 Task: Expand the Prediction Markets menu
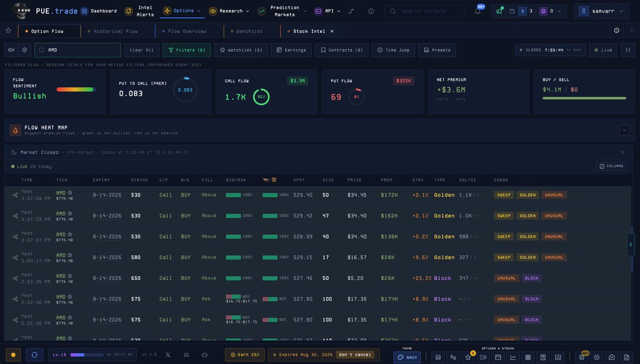coord(282,11)
